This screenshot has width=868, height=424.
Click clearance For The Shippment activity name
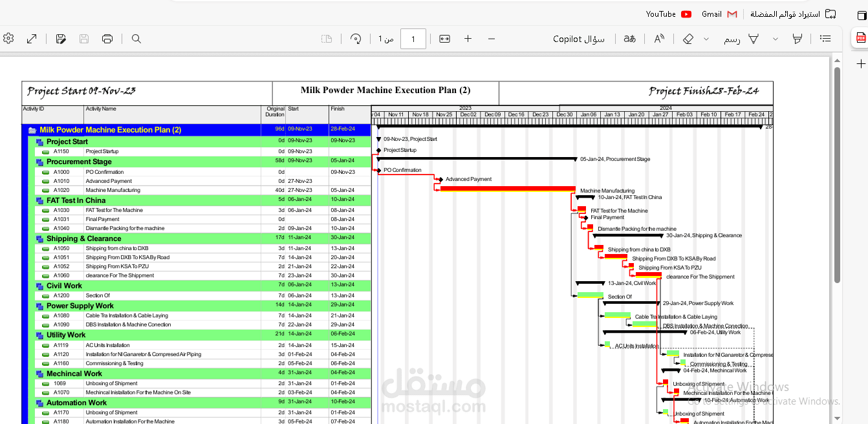pyautogui.click(x=120, y=276)
